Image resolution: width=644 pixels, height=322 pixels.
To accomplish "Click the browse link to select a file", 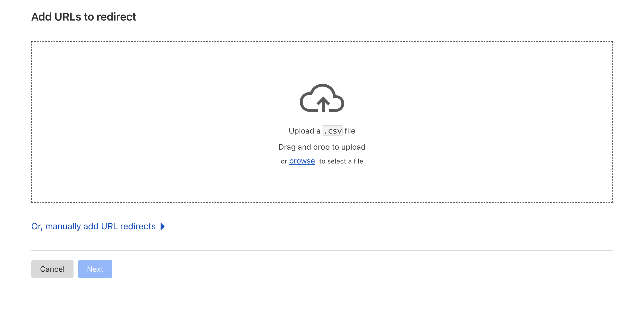I will click(302, 161).
